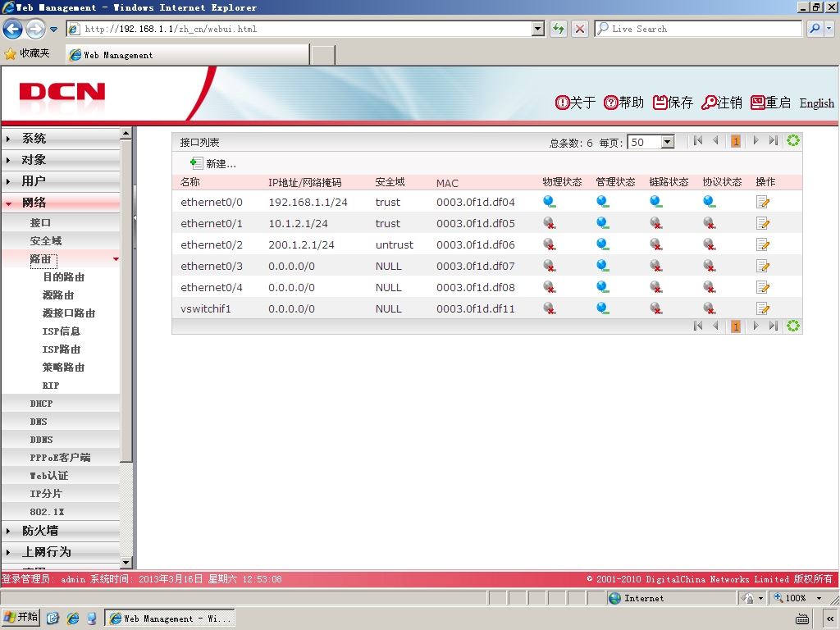Click page number 1 in the top pager
840x630 pixels.
(x=736, y=141)
